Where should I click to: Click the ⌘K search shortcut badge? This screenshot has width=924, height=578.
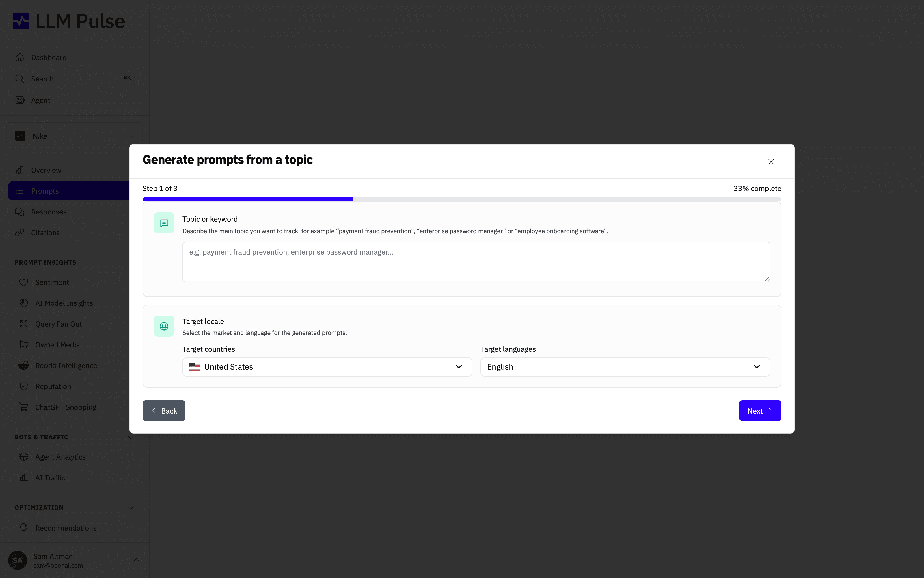(x=127, y=78)
